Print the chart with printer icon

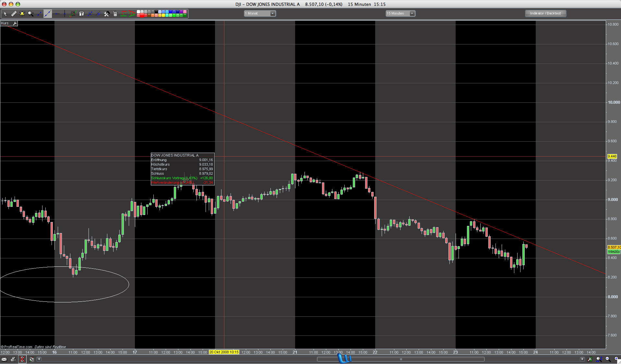click(x=13, y=359)
